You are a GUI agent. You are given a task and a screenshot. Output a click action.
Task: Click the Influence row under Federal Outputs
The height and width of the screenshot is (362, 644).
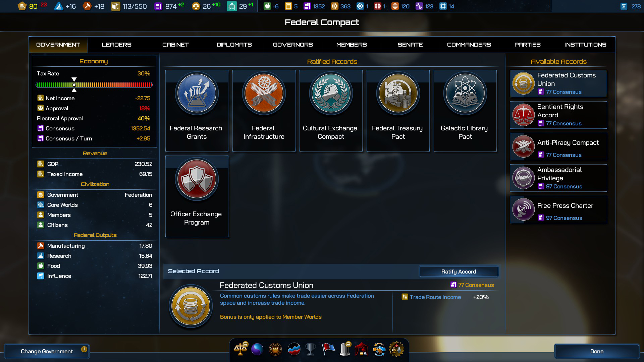tap(95, 276)
